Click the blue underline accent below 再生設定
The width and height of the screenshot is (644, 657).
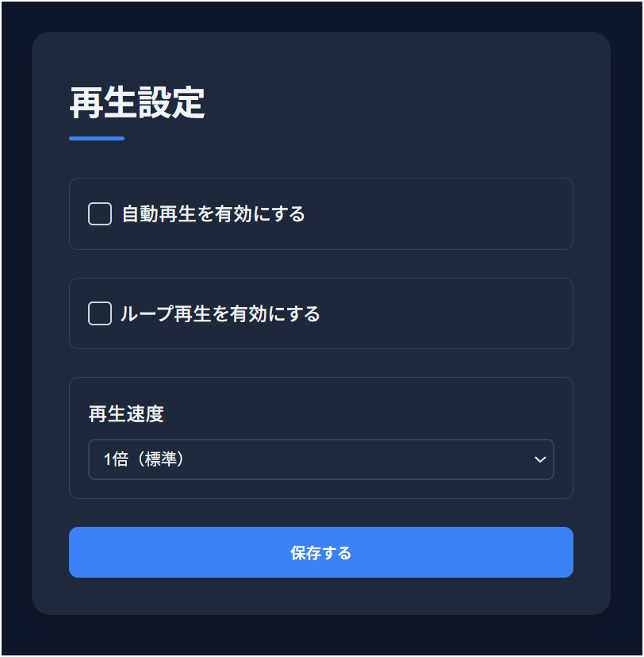96,138
